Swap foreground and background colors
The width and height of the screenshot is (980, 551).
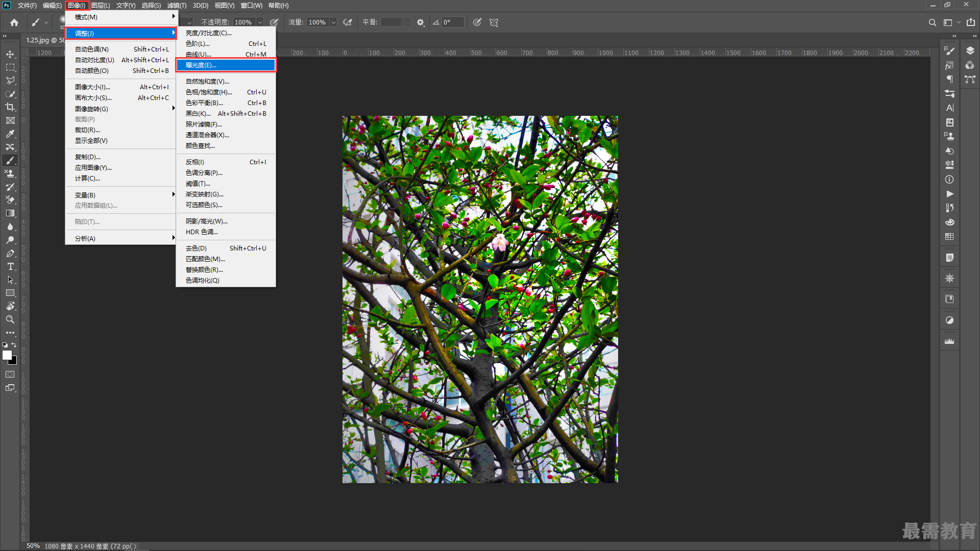14,345
